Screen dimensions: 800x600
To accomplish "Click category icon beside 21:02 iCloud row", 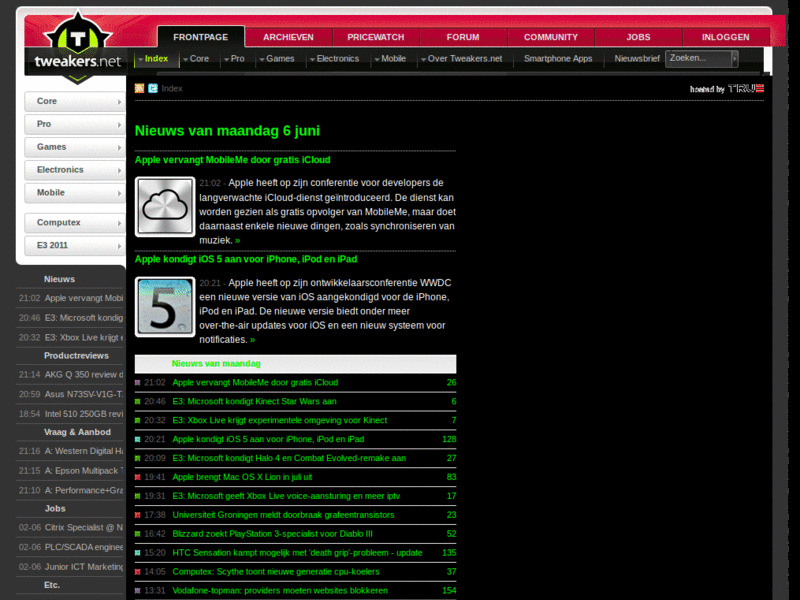I will pyautogui.click(x=137, y=383).
